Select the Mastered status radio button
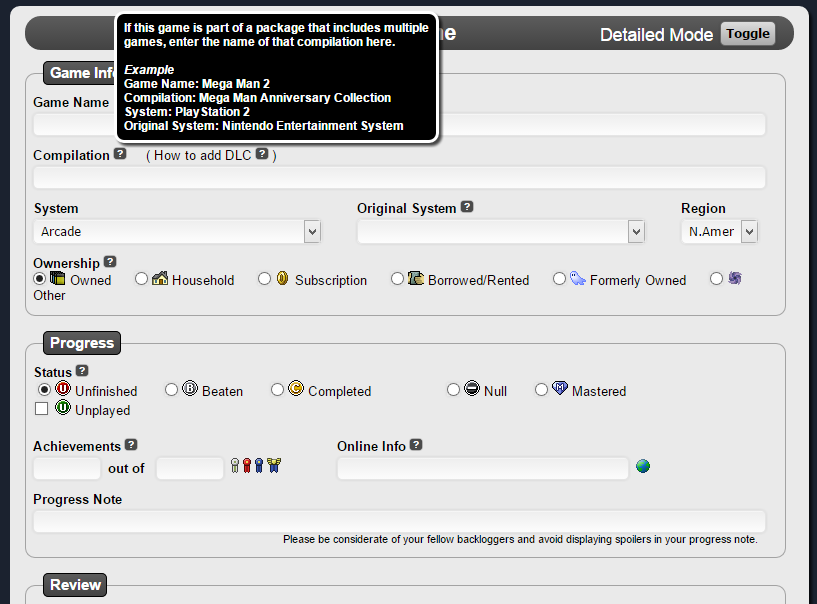Image resolution: width=817 pixels, height=604 pixels. (x=541, y=390)
